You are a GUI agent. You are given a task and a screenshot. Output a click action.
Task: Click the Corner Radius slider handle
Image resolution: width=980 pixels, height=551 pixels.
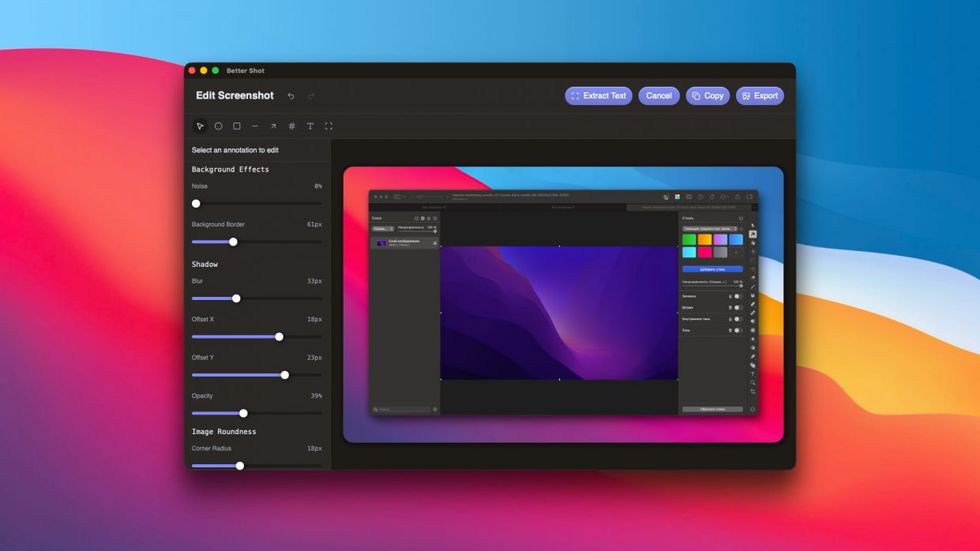(x=240, y=466)
